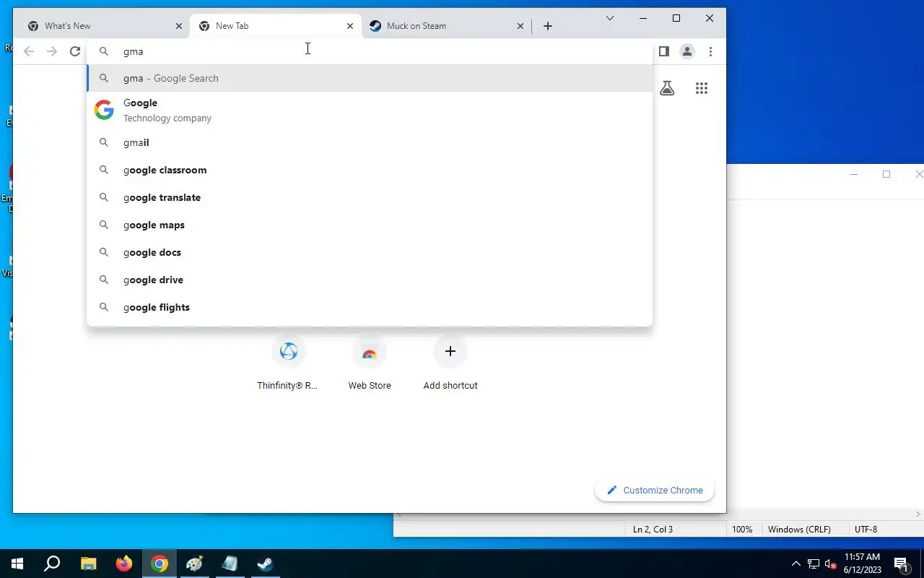Screen dimensions: 924x578
Task: Pick the google classroom suggestion
Action: pos(370,170)
